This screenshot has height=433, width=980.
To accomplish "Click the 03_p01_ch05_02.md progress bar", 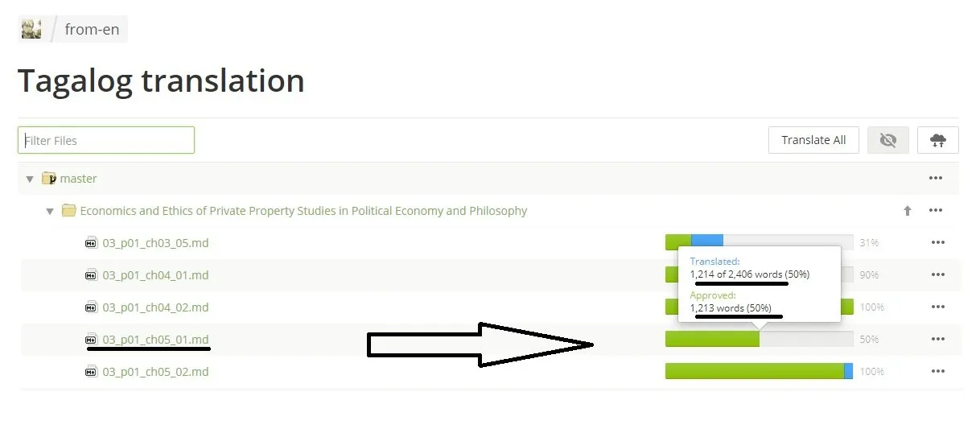I will pyautogui.click(x=759, y=372).
